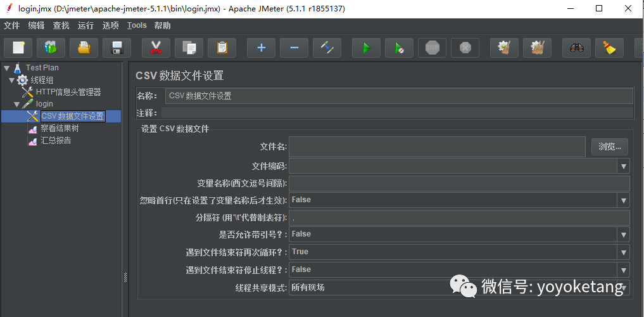Select 察看结果树 in the tree
The width and height of the screenshot is (644, 317).
60,129
